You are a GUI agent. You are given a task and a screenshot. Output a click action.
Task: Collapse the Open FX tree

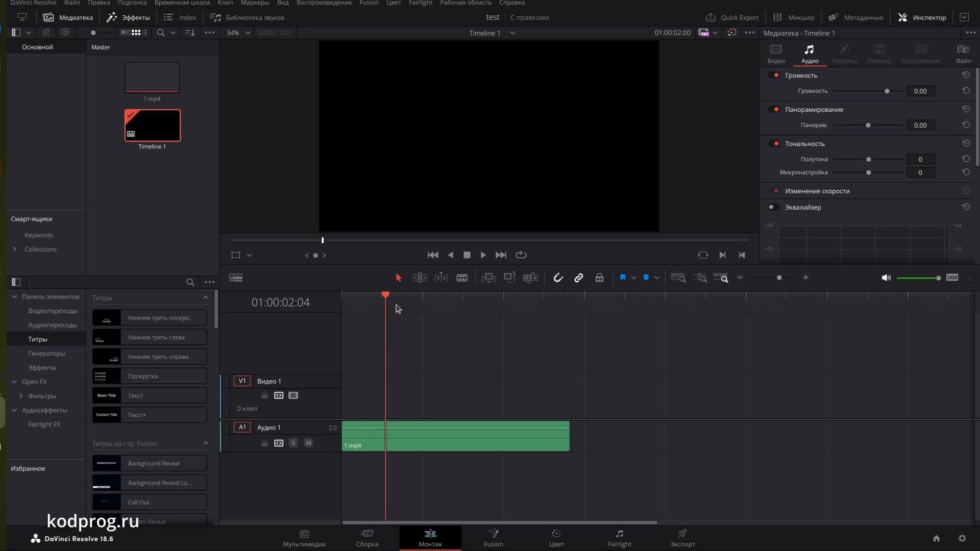point(14,382)
